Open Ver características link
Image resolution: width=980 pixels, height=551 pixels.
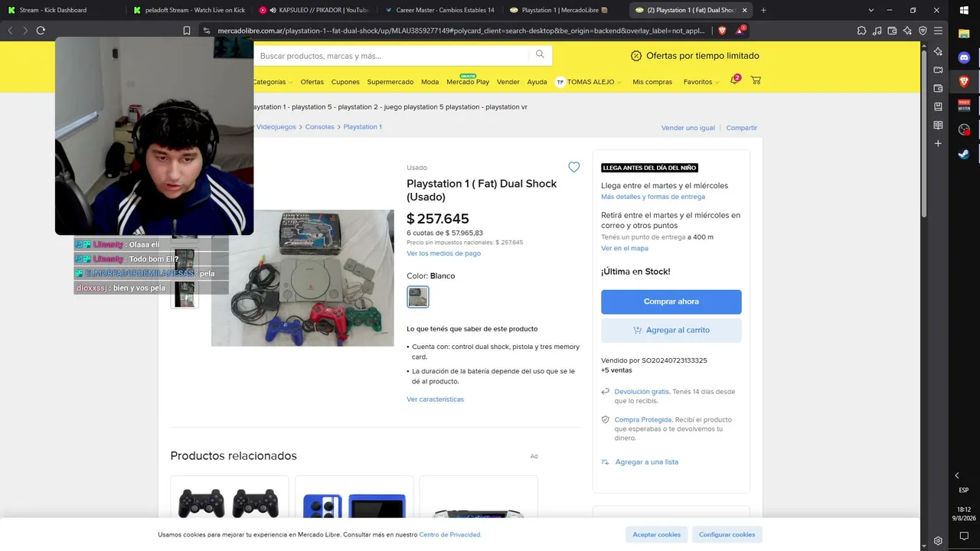435,399
